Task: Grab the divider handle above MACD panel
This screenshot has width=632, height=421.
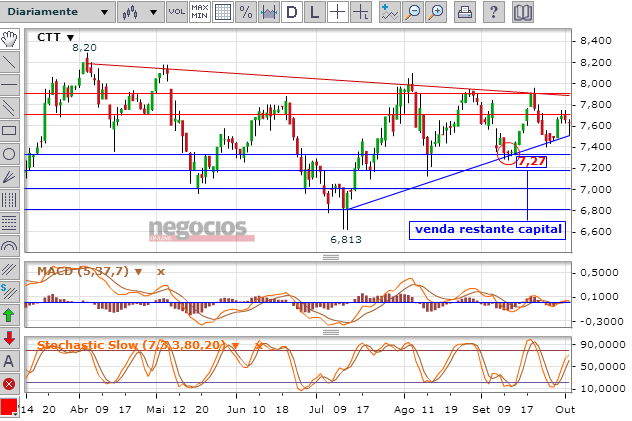Action: tap(331, 257)
